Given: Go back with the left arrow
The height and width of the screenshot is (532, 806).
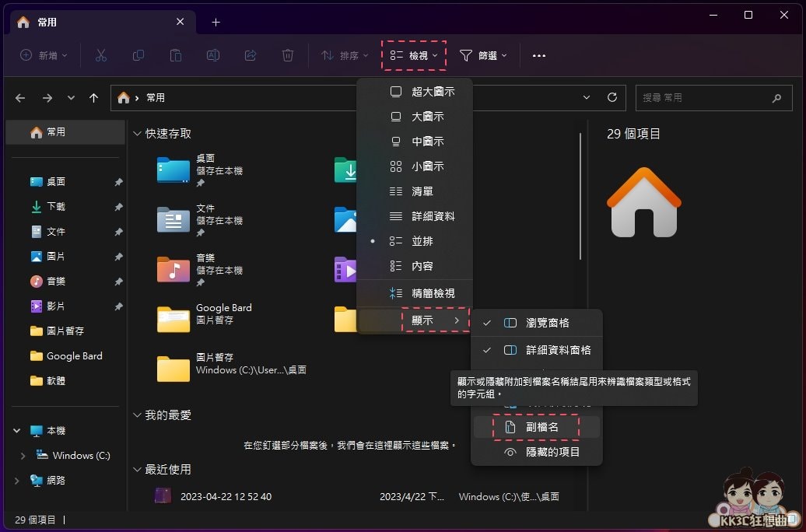Looking at the screenshot, I should click(20, 98).
